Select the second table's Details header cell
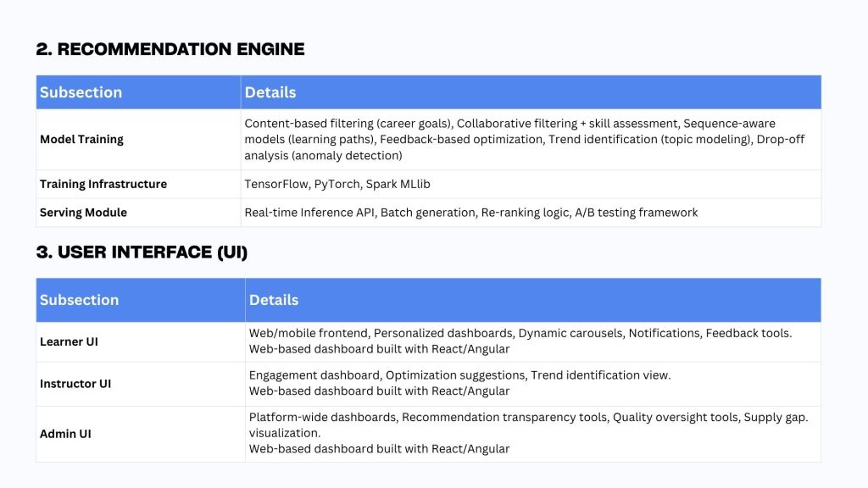This screenshot has width=868, height=488. pos(274,300)
